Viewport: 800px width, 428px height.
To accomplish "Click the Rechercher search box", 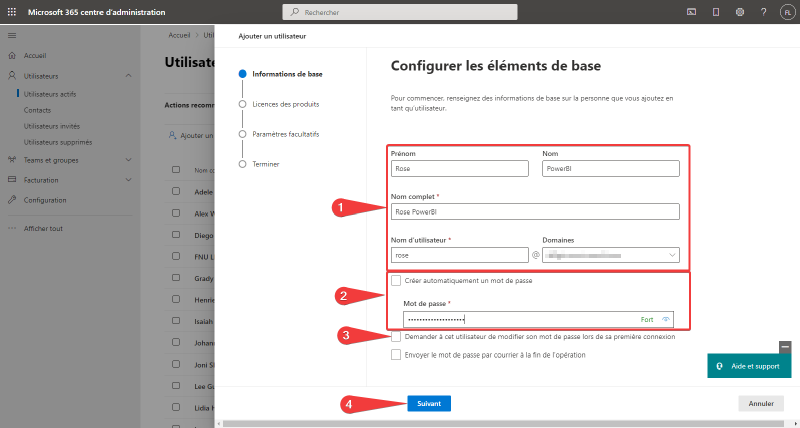I will tap(400, 12).
